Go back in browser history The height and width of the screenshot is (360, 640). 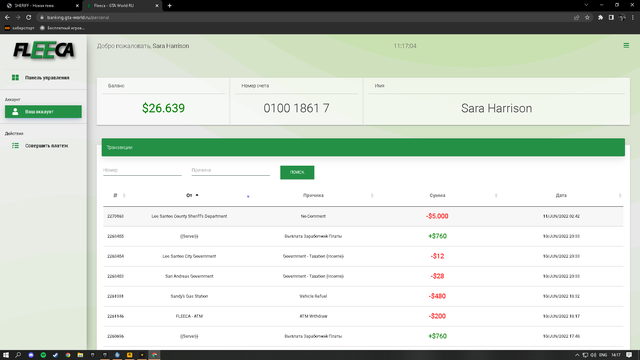pos(7,18)
